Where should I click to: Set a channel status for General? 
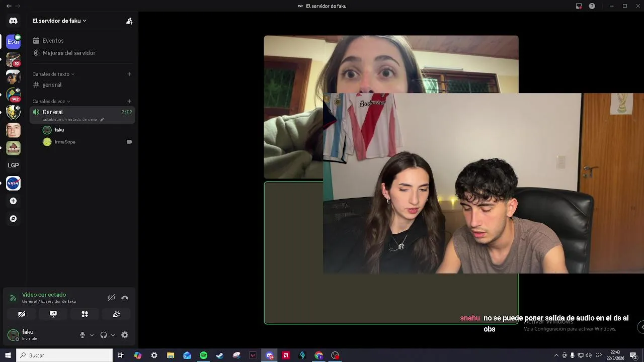click(73, 120)
